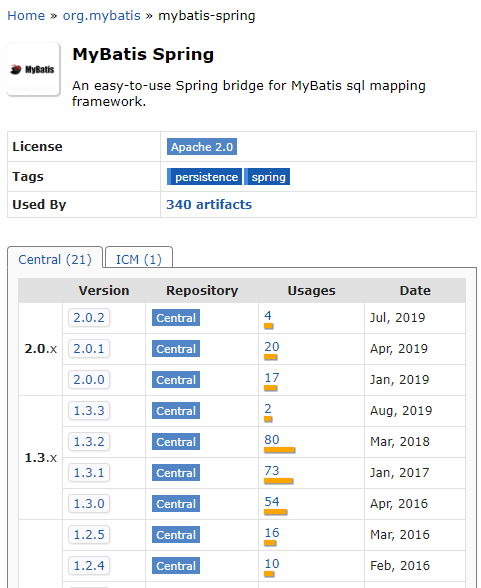Screen dimensions: 481x588
Task: Switch to the ICM (1) tab
Action: [139, 259]
